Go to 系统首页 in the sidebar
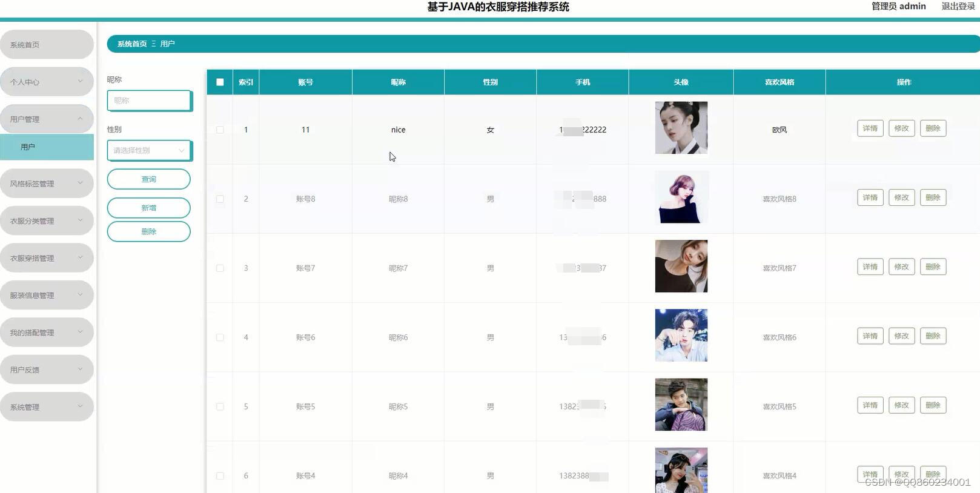Viewport: 980px width, 493px height. (x=47, y=45)
